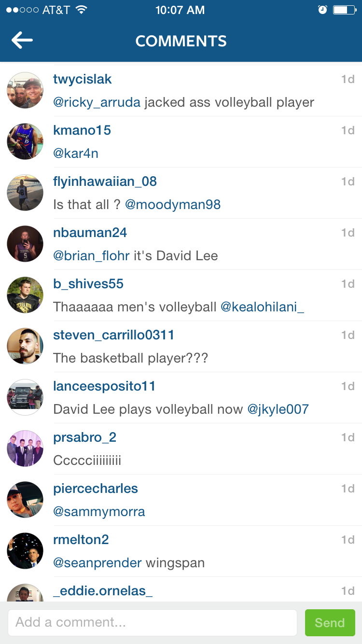Focus the Add a comment field
The height and width of the screenshot is (644, 362).
click(x=152, y=622)
